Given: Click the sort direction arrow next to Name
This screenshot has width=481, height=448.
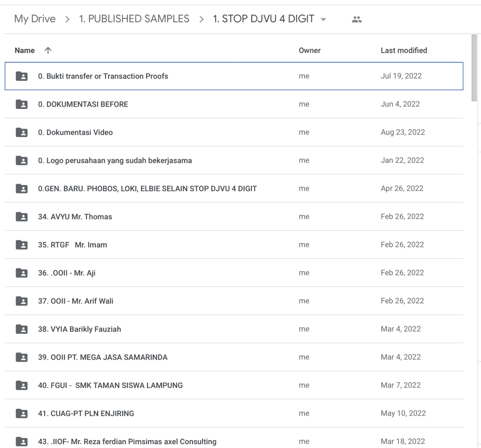Looking at the screenshot, I should [x=48, y=50].
